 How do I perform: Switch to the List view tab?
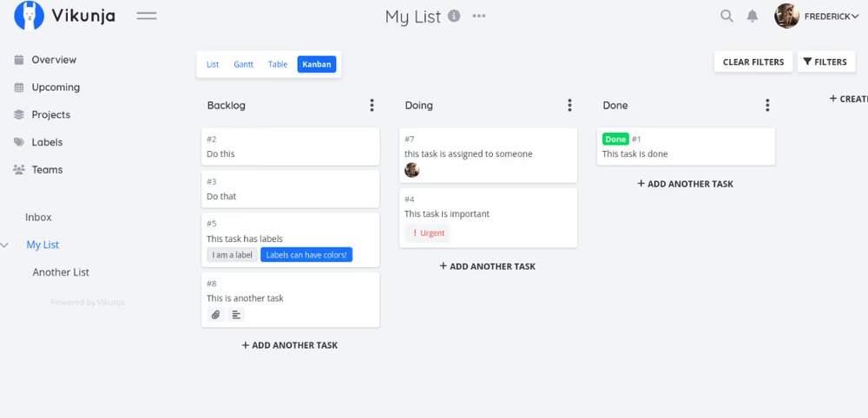click(x=213, y=64)
